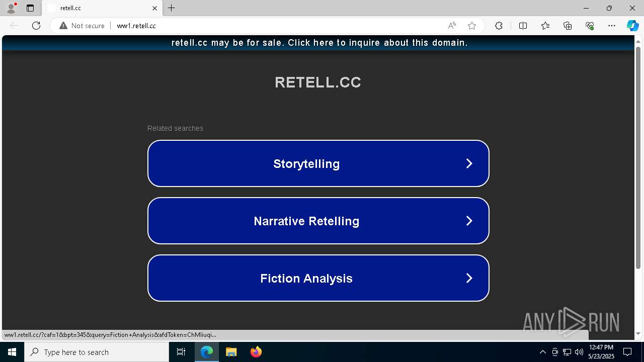
Task: Open the Favorites list icon
Action: 545,26
